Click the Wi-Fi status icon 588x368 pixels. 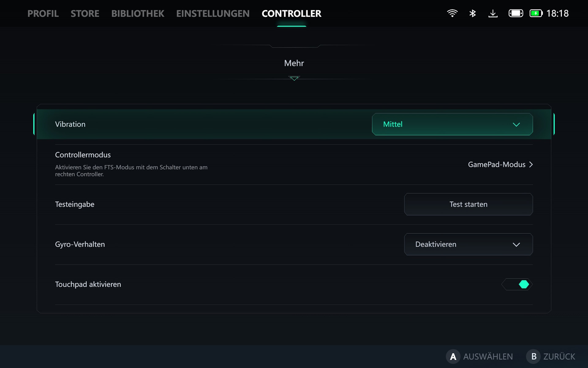[452, 13]
